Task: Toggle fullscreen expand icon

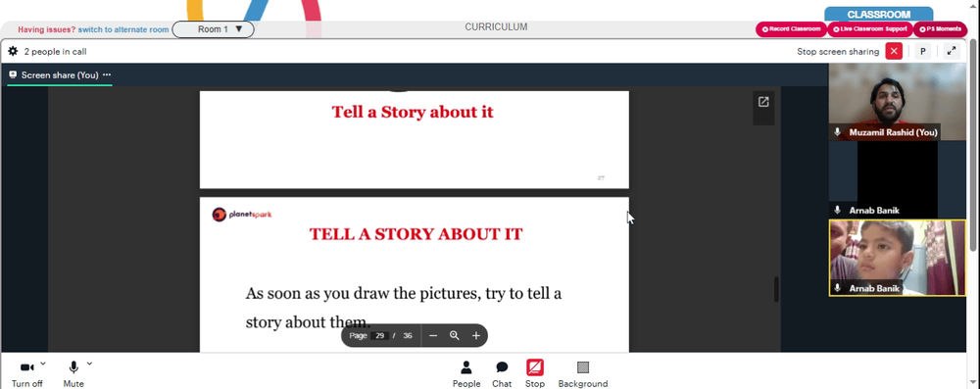Action: pos(952,51)
